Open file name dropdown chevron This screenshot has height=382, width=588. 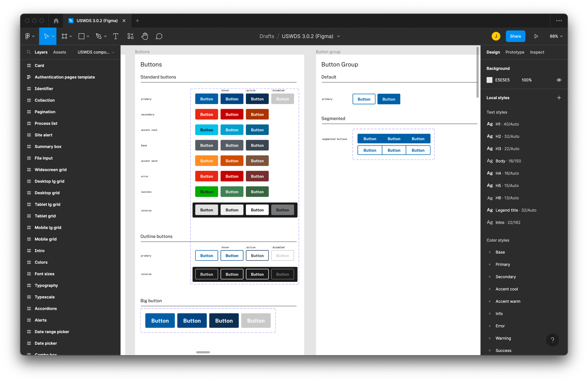(x=338, y=36)
